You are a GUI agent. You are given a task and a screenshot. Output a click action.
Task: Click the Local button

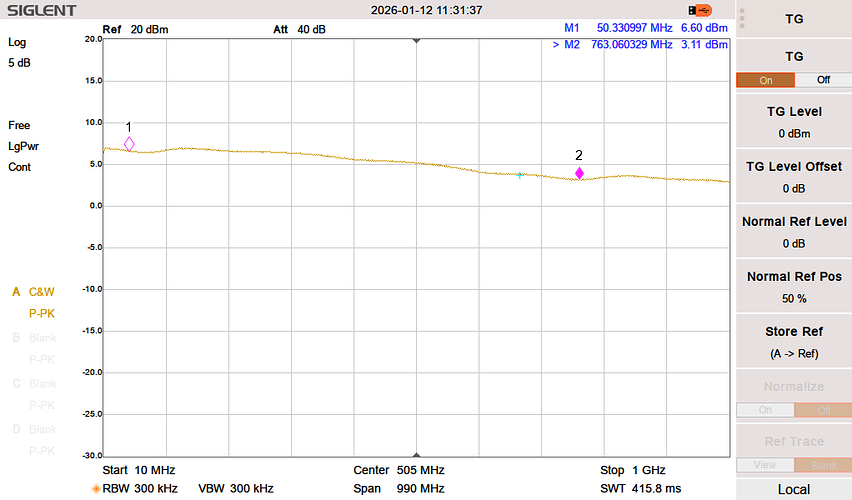point(794,489)
